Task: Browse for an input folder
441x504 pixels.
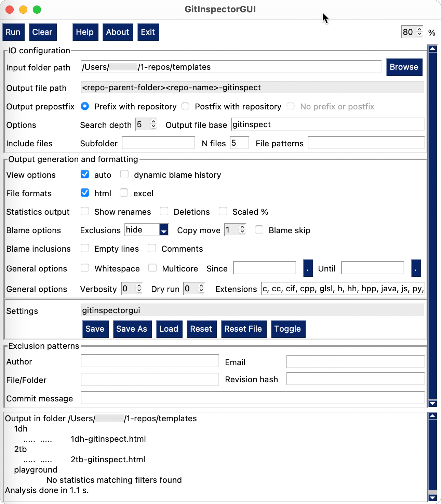Action: (x=404, y=67)
